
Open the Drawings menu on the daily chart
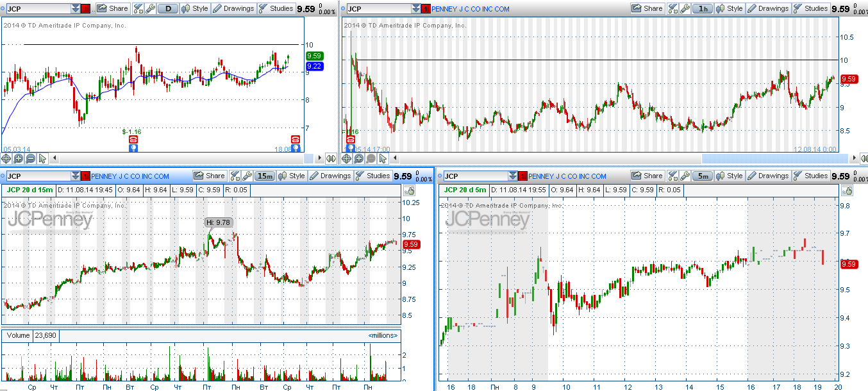point(233,9)
